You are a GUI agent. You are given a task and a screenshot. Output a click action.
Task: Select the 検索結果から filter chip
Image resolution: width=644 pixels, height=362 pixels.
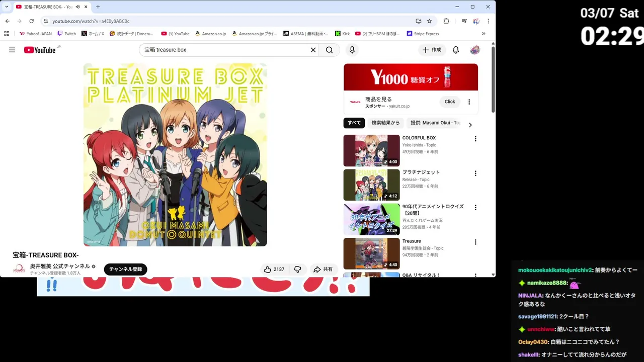click(x=386, y=123)
